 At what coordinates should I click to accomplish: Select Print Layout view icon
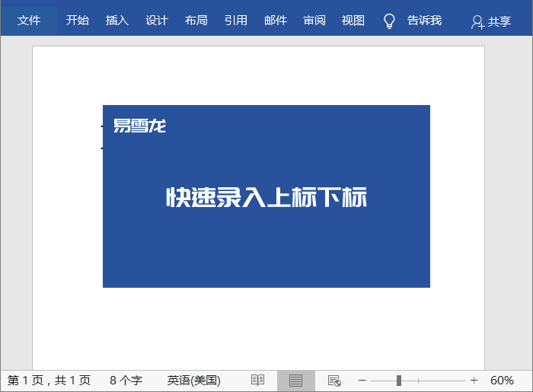click(x=295, y=381)
